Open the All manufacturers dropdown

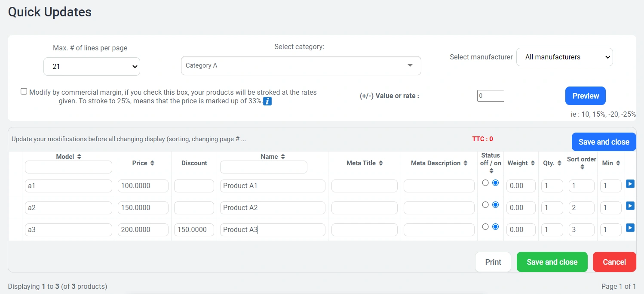coord(564,57)
